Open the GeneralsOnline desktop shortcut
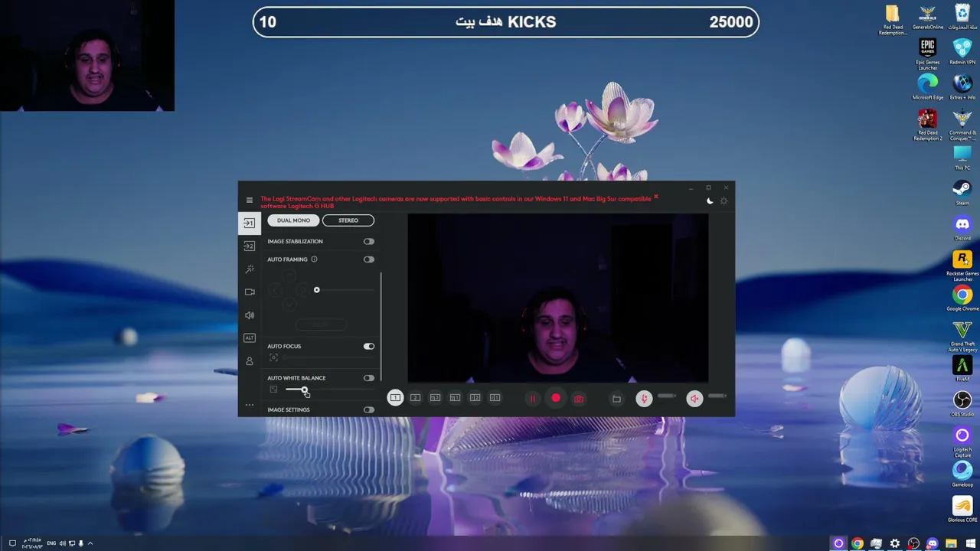The image size is (980, 551). pyautogui.click(x=927, y=16)
